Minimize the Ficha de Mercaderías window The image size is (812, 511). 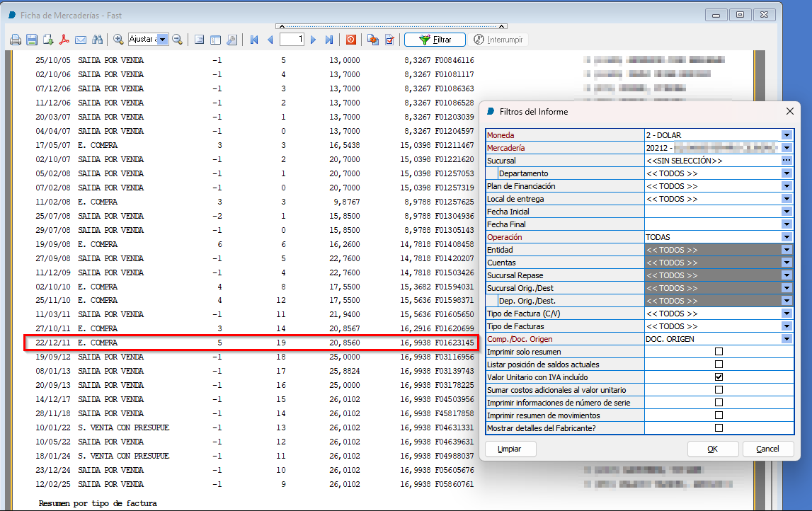coord(716,15)
